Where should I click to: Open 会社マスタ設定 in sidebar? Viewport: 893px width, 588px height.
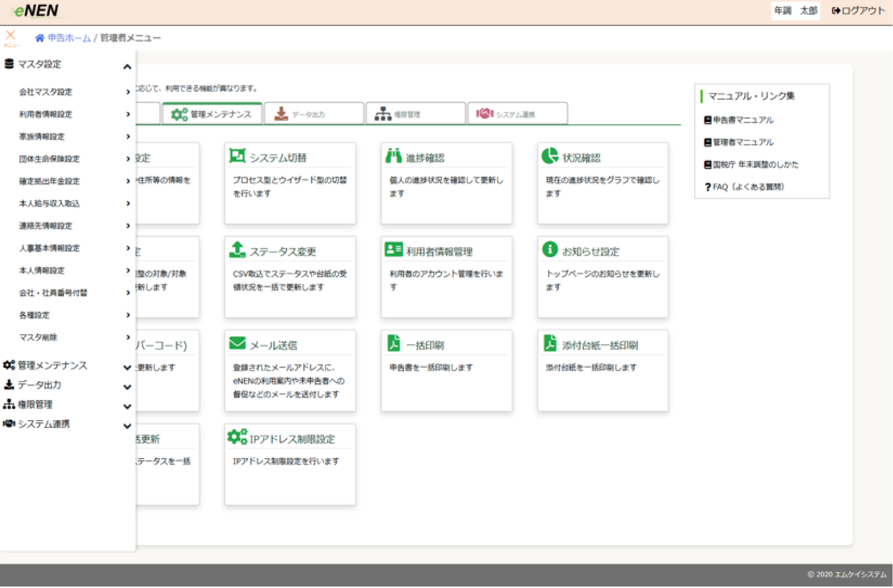(46, 92)
